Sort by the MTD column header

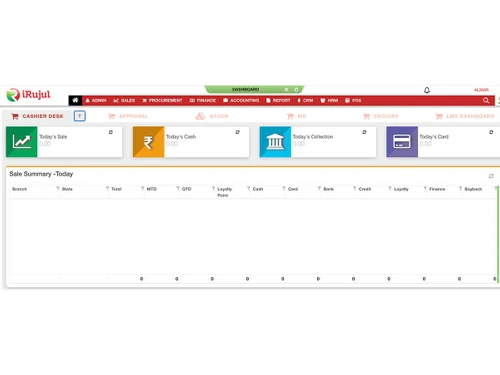pyautogui.click(x=152, y=189)
